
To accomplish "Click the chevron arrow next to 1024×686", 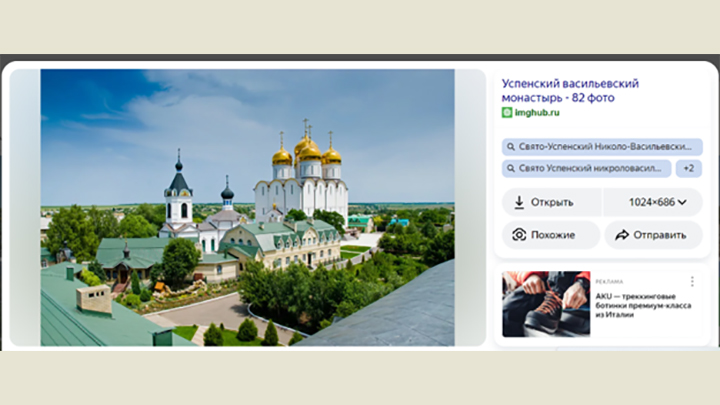I will click(683, 202).
